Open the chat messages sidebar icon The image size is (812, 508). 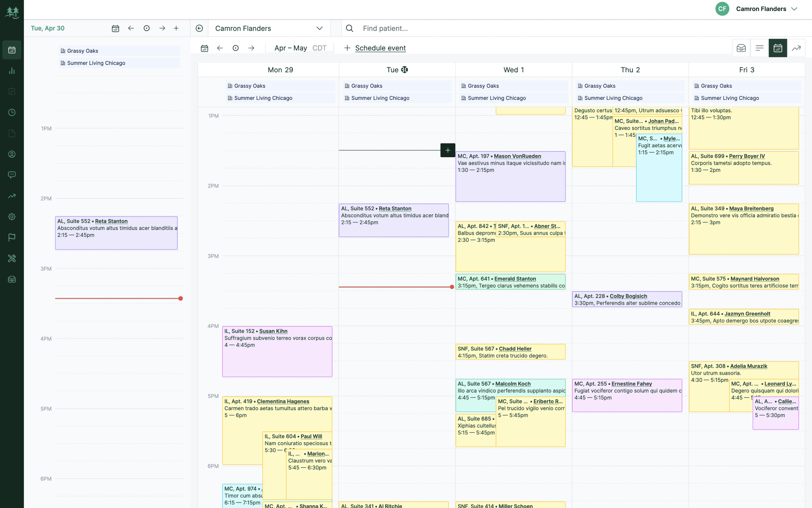click(12, 175)
